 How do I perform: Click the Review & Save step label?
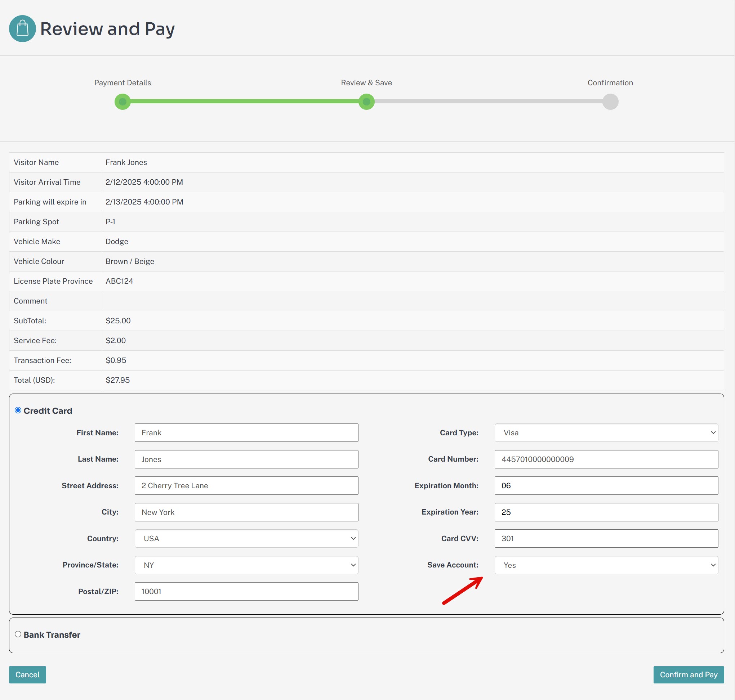click(366, 83)
